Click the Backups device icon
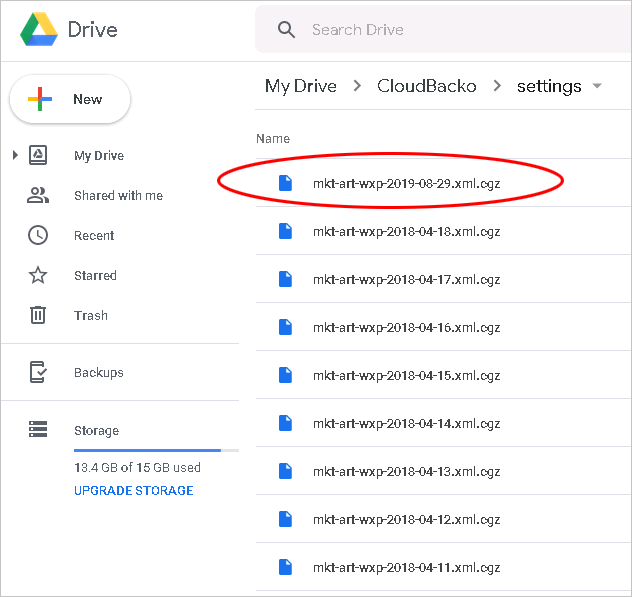This screenshot has height=597, width=632. point(38,372)
